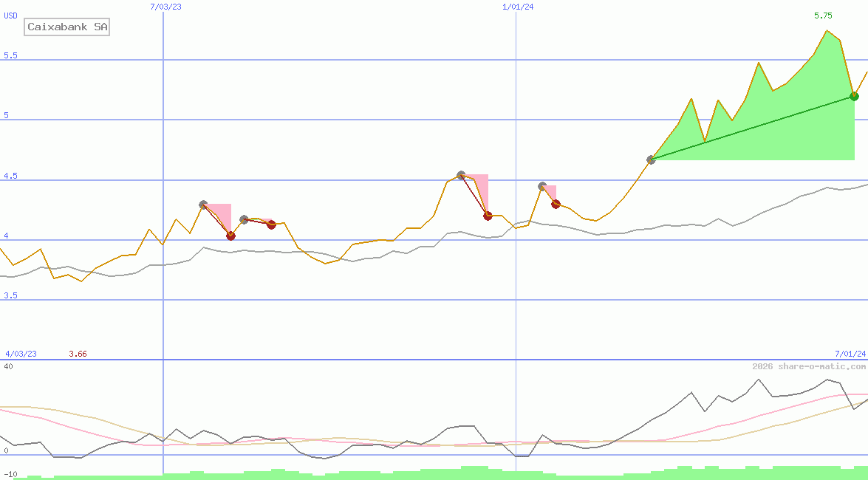Image resolution: width=868 pixels, height=480 pixels.
Task: Select the green endpoint marker on the trendline
Action: click(854, 96)
